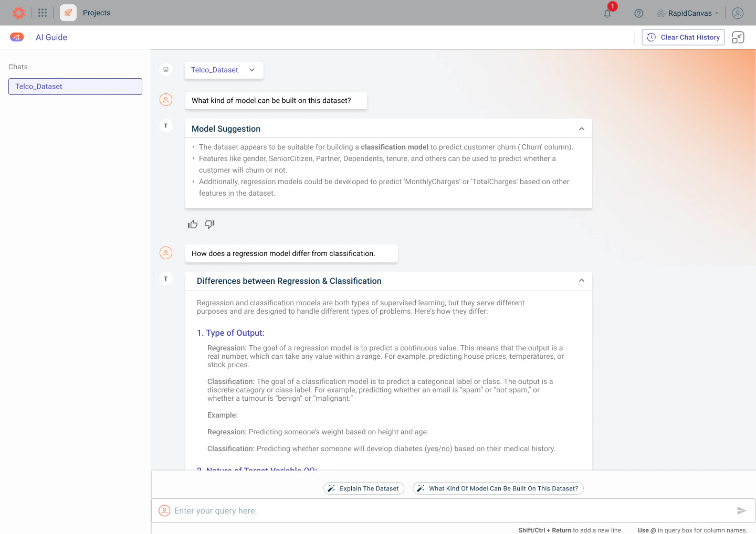This screenshot has height=534, width=756.
Task: Click Clear Chat History
Action: pos(683,37)
